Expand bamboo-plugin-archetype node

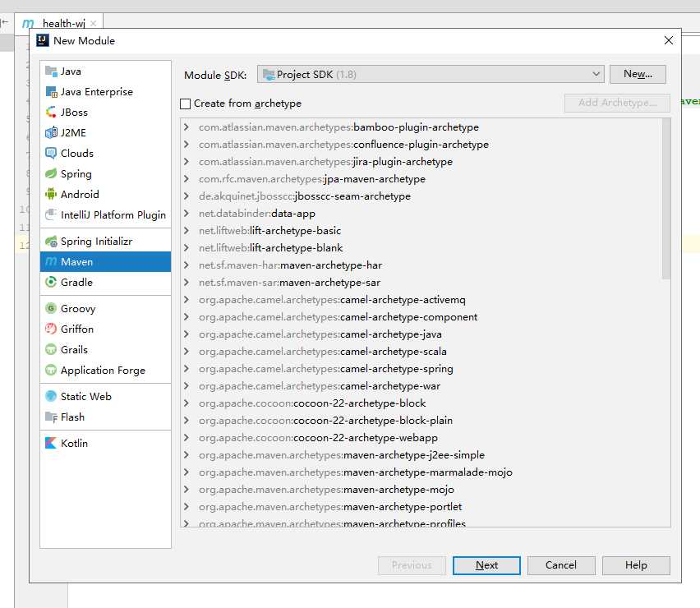(x=187, y=127)
